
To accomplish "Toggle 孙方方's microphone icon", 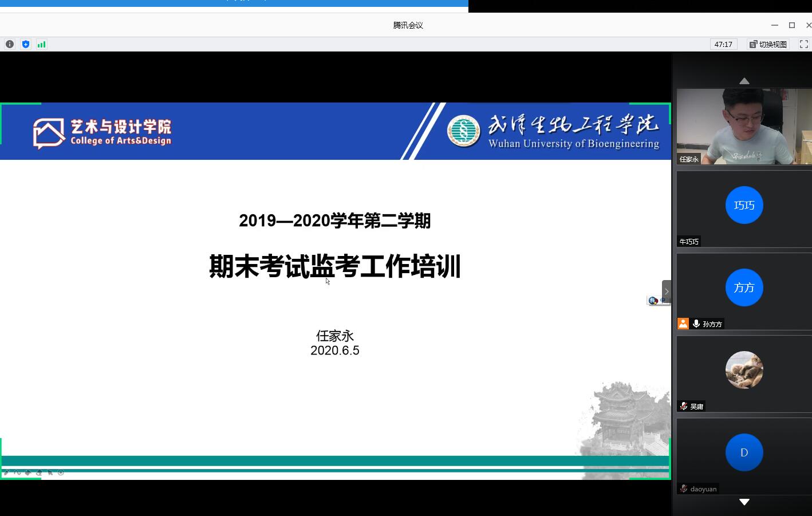I will pos(696,324).
